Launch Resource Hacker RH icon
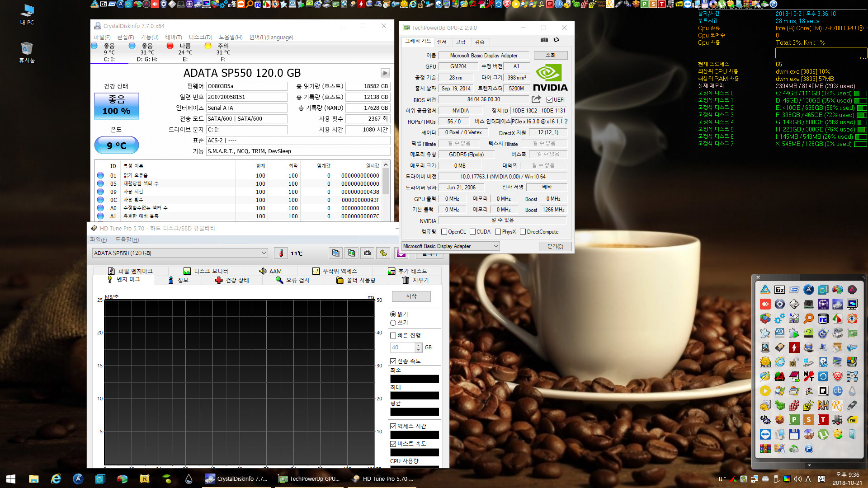The image size is (868, 488). click(823, 406)
